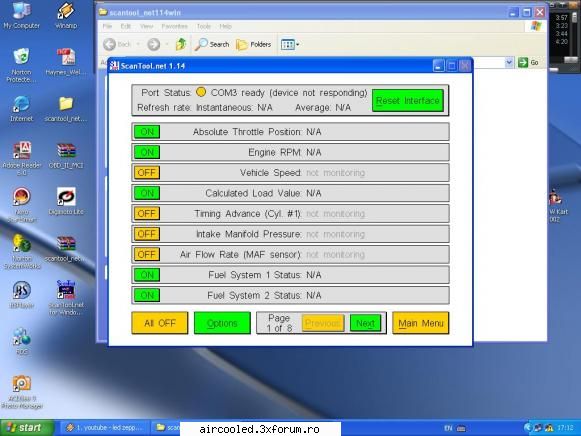Turn all sensors off with All OFF
Image resolution: width=581 pixels, height=436 pixels.
(x=160, y=323)
